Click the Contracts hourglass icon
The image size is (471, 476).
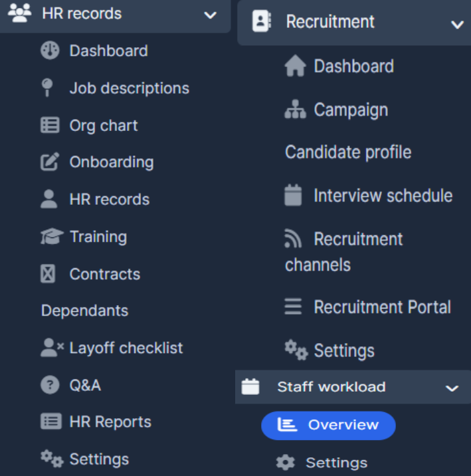(x=48, y=274)
